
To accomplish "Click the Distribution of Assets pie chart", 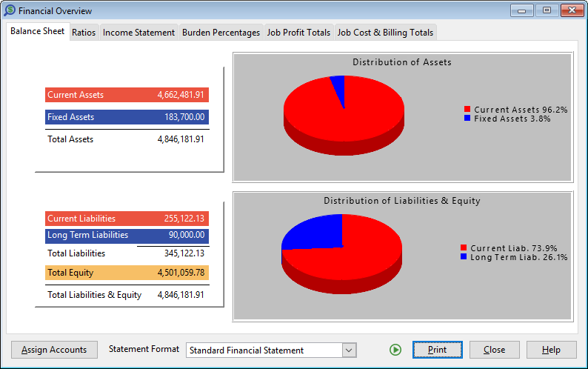I will 344,116.
